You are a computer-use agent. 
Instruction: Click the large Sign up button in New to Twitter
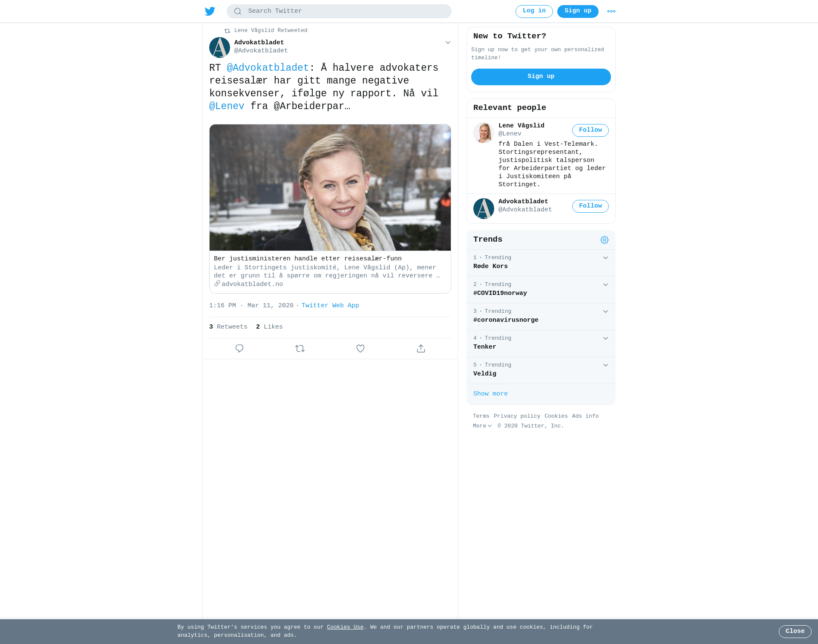(x=541, y=77)
